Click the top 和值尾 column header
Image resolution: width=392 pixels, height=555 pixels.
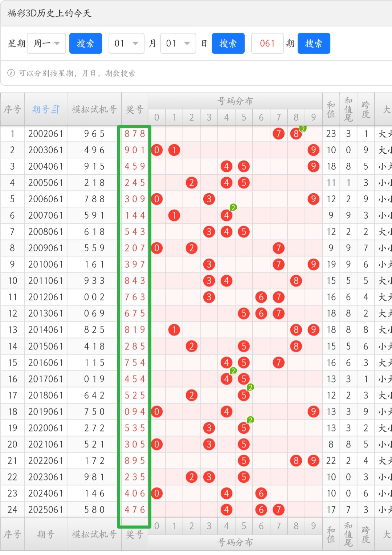click(x=348, y=109)
